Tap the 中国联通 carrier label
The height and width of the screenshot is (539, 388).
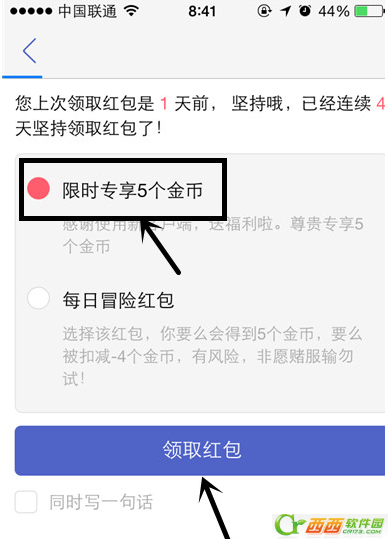88,11
